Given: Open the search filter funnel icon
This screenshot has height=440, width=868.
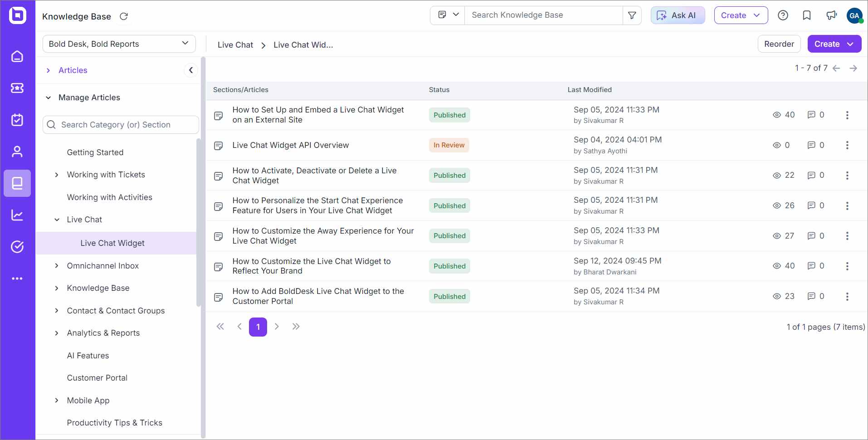Looking at the screenshot, I should click(x=632, y=15).
